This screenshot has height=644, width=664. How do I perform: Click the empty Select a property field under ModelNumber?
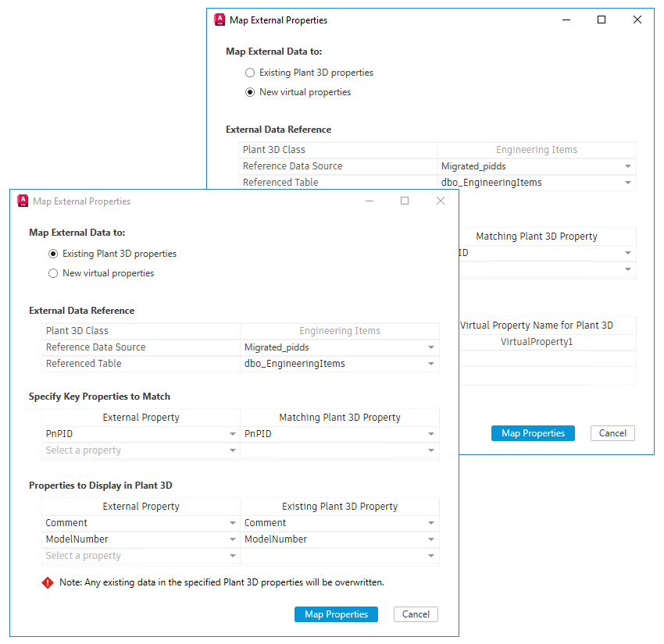[133, 556]
